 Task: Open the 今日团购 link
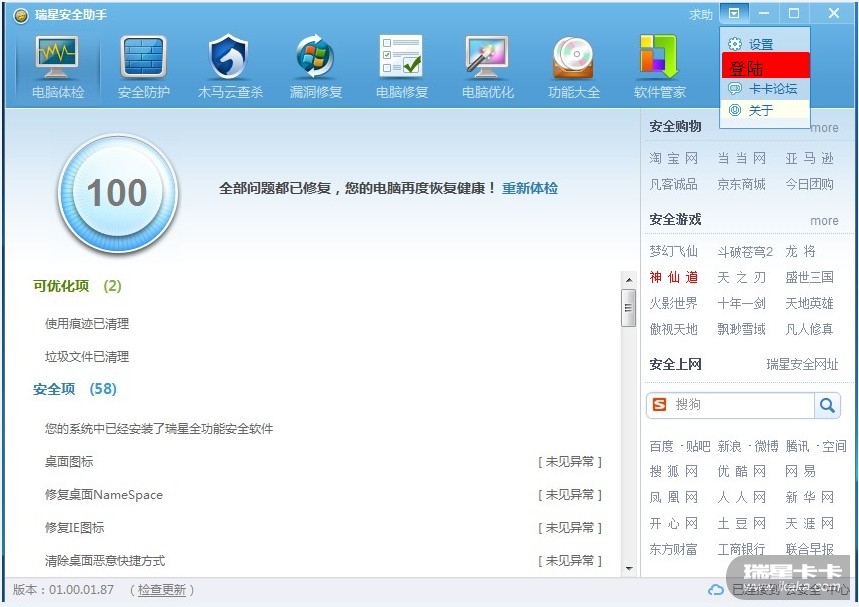809,184
